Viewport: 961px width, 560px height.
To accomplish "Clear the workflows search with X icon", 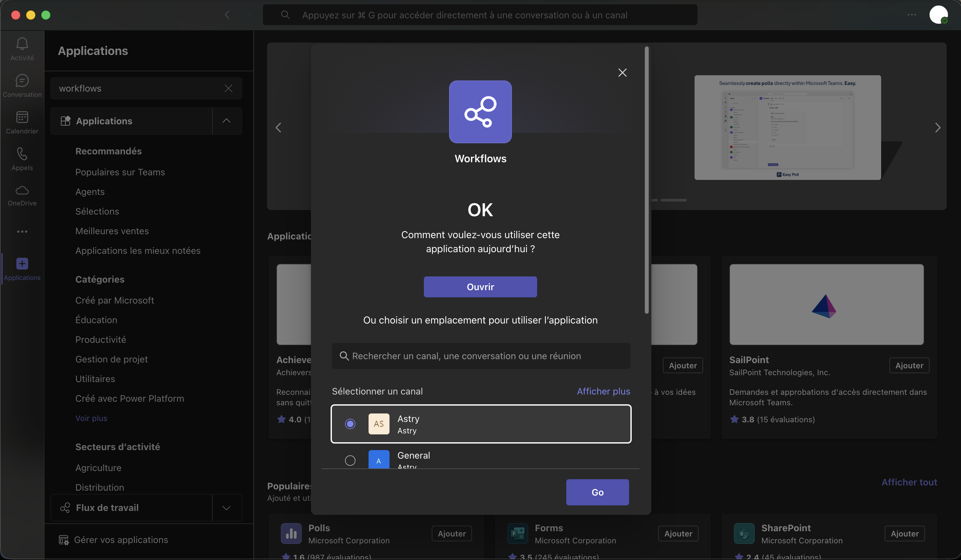I will pyautogui.click(x=228, y=88).
